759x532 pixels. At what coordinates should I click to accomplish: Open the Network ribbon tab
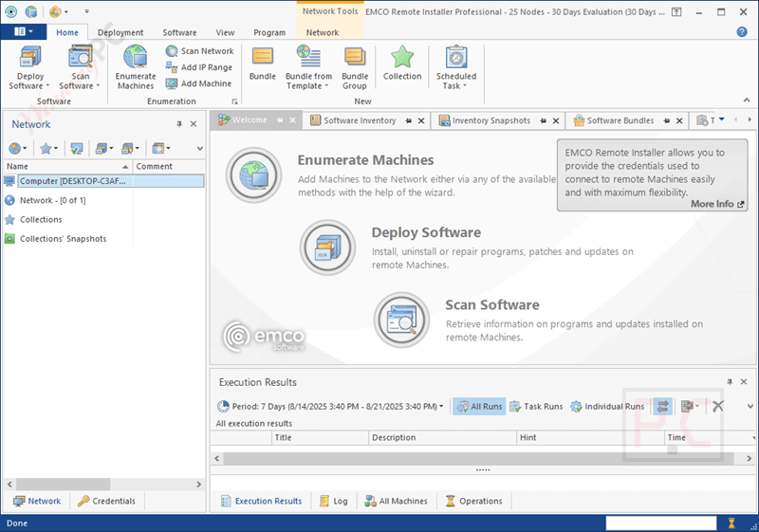(x=323, y=32)
